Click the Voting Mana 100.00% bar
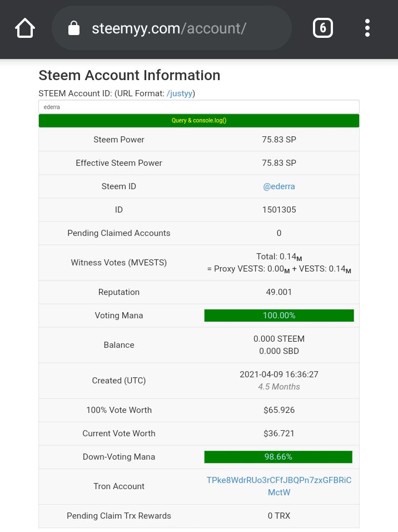 (x=279, y=316)
